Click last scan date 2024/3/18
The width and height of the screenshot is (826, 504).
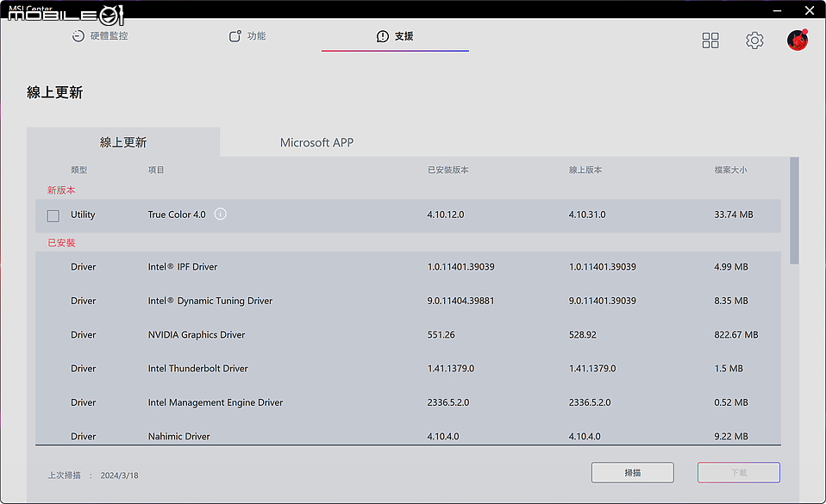point(120,475)
